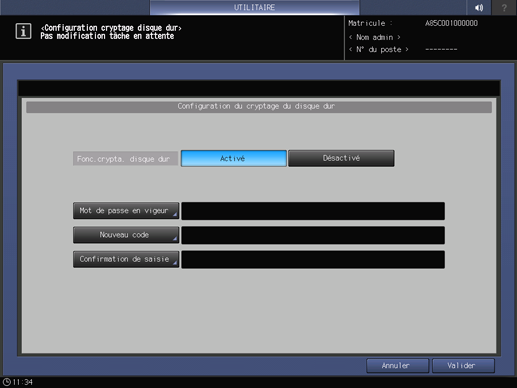
Task: Click the clock icon next to 11:34
Action: coord(6,382)
